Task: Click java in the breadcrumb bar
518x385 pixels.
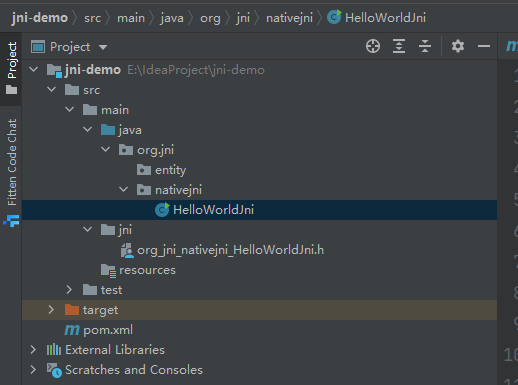Action: [x=172, y=18]
